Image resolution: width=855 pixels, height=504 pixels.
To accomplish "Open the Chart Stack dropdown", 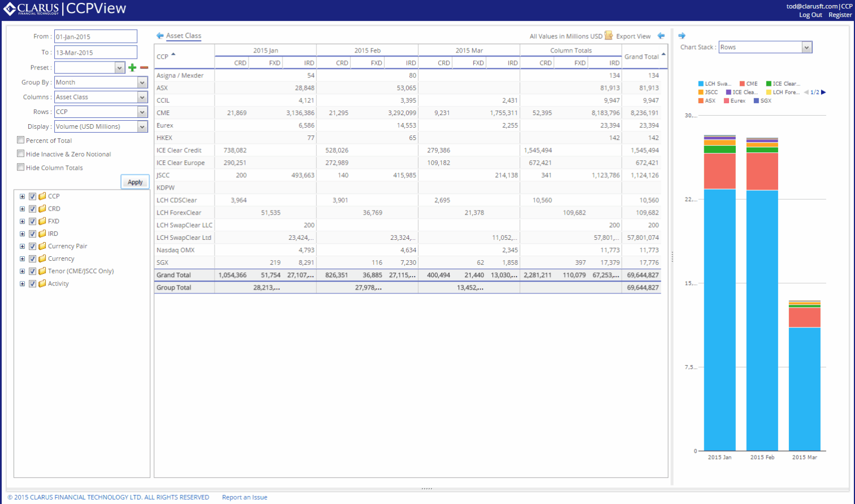I will click(x=807, y=47).
